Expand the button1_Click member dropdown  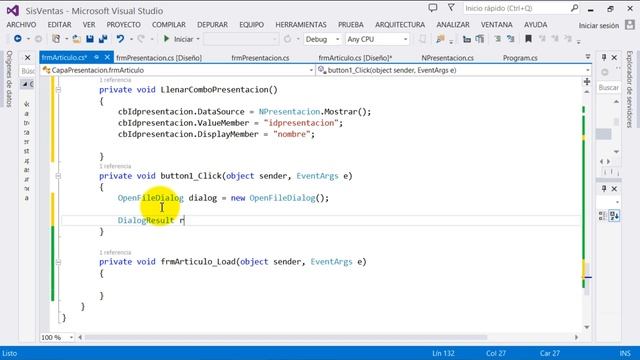coord(588,70)
